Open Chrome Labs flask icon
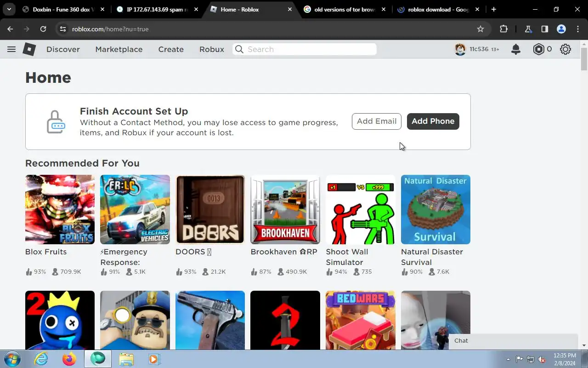 point(528,29)
